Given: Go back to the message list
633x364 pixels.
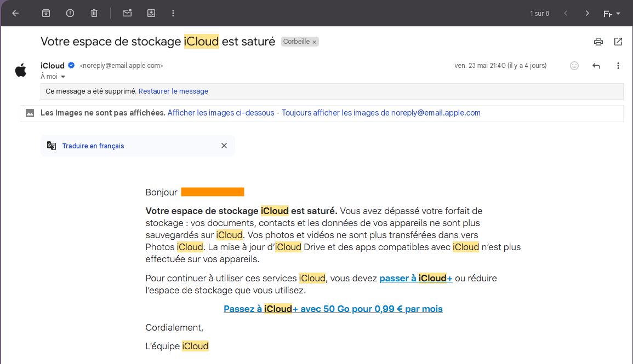Looking at the screenshot, I should point(15,13).
